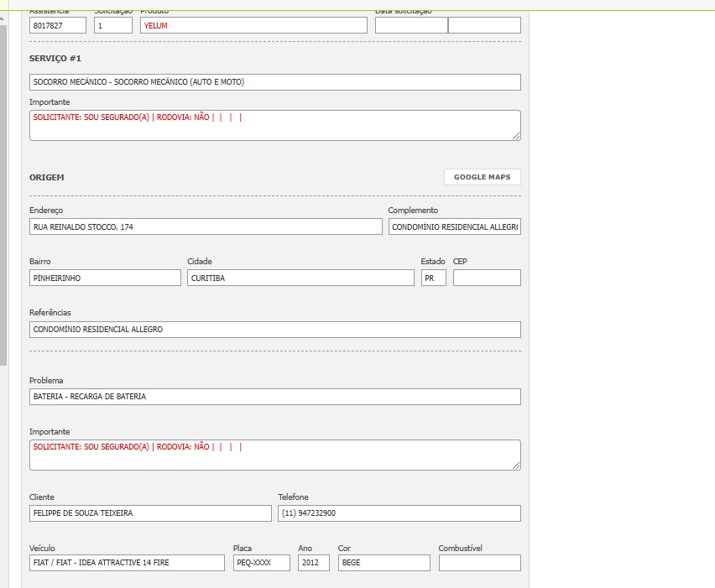Click the Cidade field showing CURITIBA
Viewport: 715px width, 588px height.
coord(300,278)
